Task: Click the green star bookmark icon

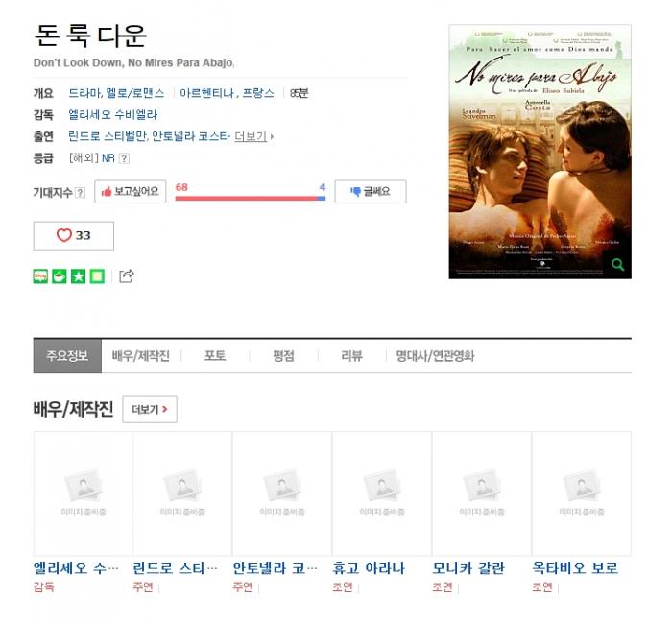Action: pyautogui.click(x=78, y=276)
